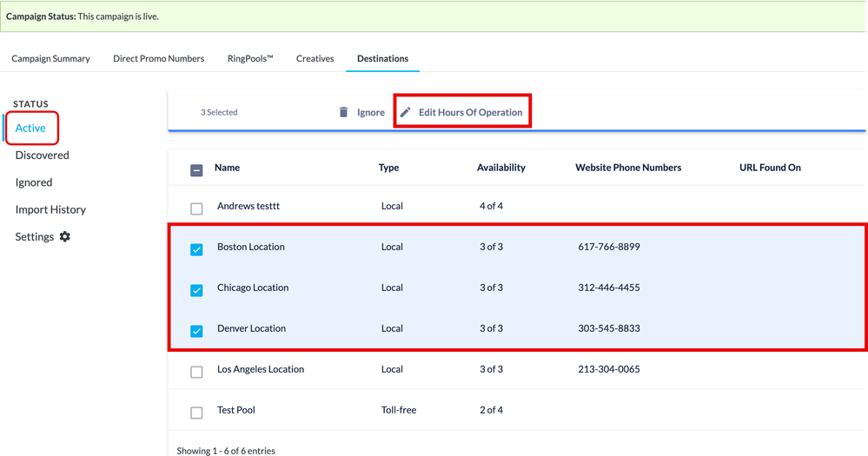Viewport: 868px width, 456px height.
Task: Switch to the Creatives tab
Action: click(315, 58)
